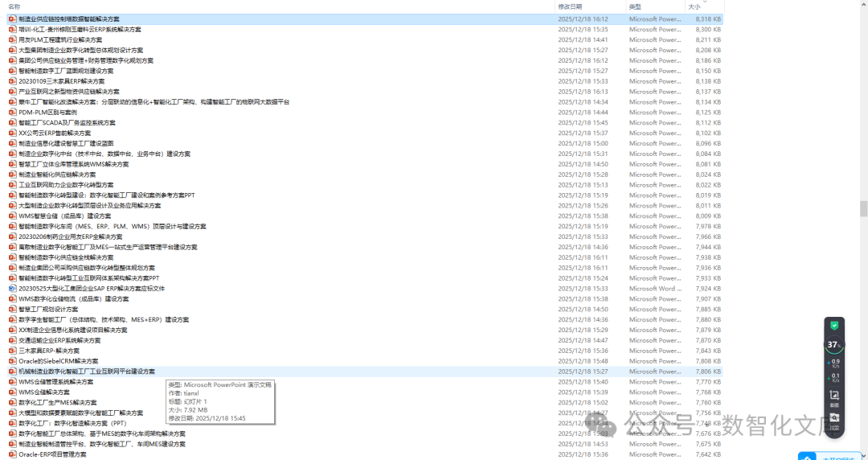Click file icon of 20230206制药企业用友ERP全解决方案
Viewport: 868px width, 460px height.
(x=13, y=236)
